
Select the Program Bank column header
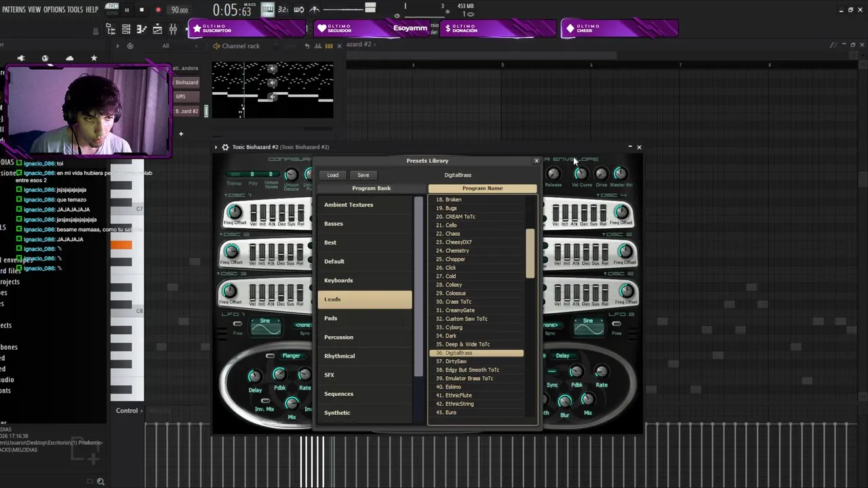371,188
